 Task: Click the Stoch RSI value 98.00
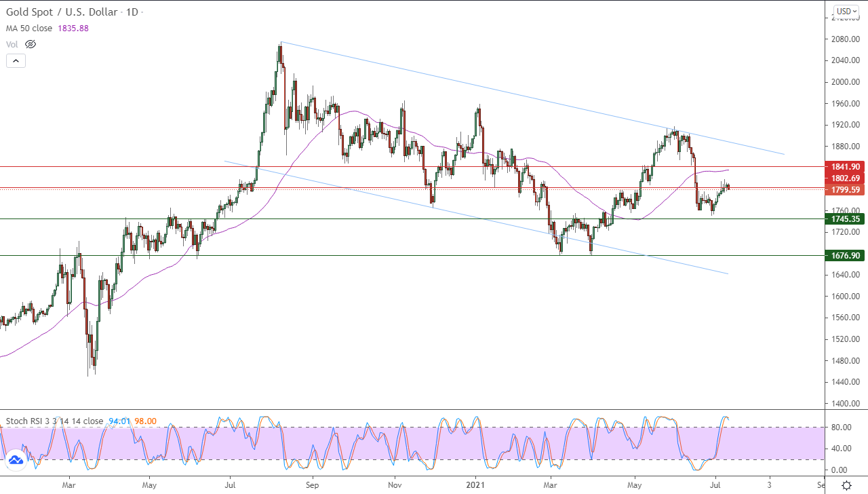pyautogui.click(x=145, y=421)
